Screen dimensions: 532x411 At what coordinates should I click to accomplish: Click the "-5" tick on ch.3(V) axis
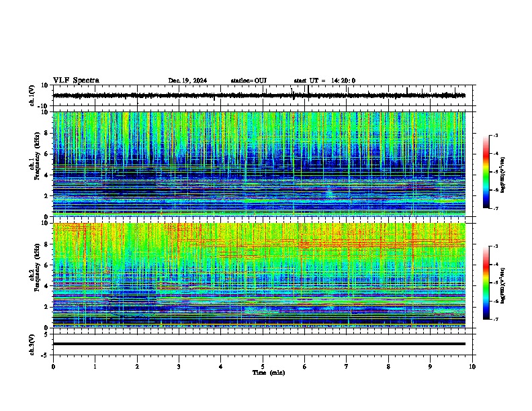(45, 355)
